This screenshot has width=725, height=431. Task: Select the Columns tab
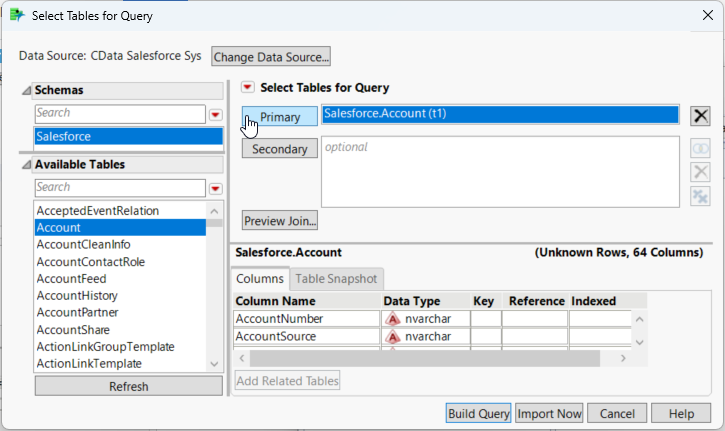point(260,279)
